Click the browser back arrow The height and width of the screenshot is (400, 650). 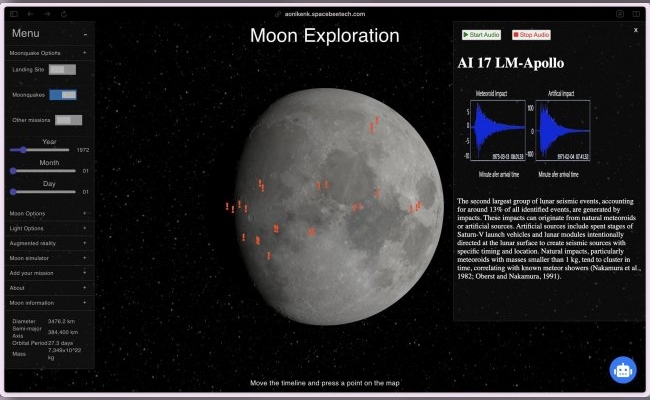pyautogui.click(x=30, y=14)
